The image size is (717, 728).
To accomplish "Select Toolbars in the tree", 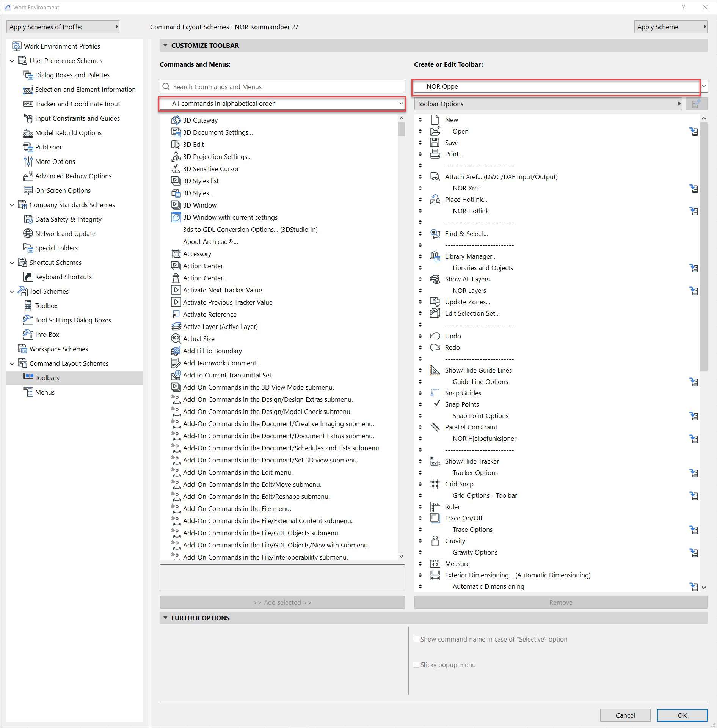I will tap(74, 378).
